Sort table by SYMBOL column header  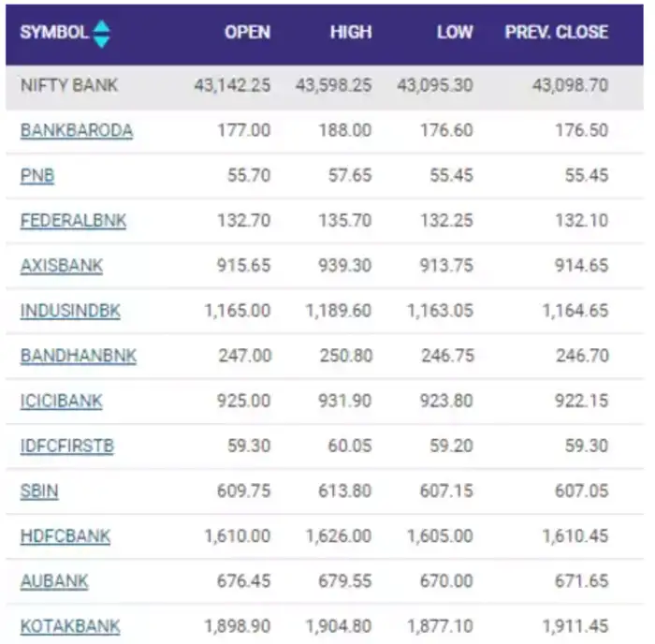click(x=54, y=33)
